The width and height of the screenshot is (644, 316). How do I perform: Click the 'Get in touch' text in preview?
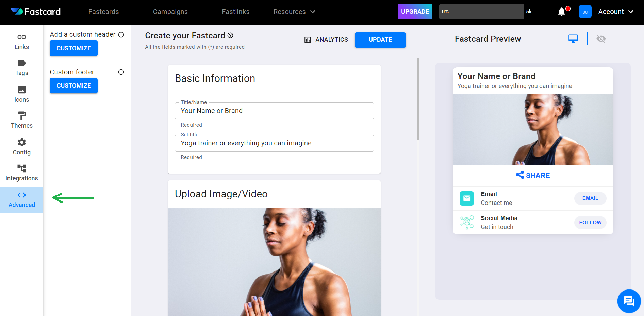click(497, 227)
